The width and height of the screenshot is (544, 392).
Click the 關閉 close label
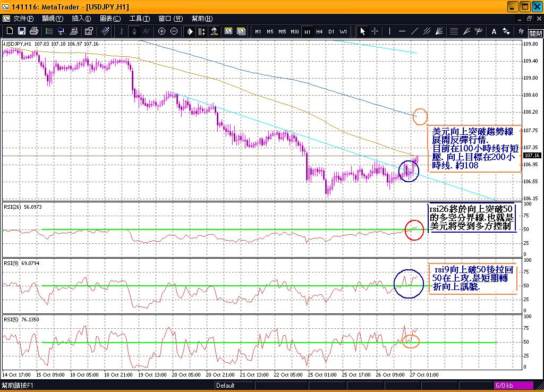coord(535,33)
